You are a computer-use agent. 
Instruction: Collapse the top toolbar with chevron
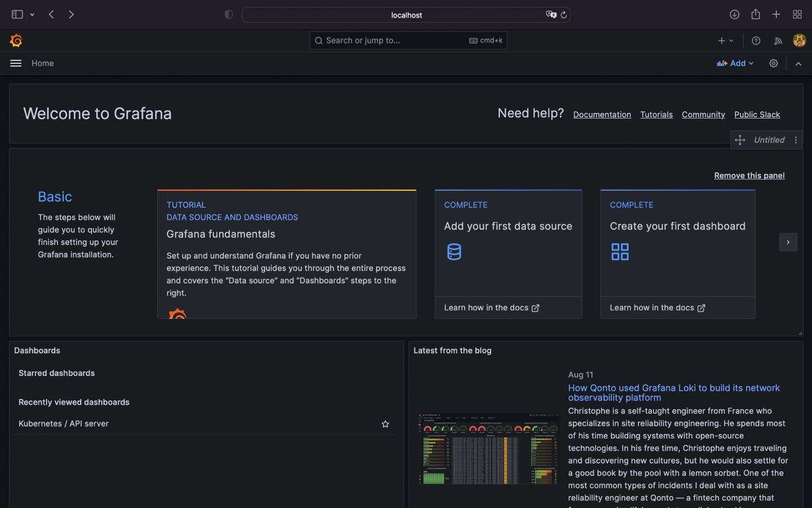798,63
